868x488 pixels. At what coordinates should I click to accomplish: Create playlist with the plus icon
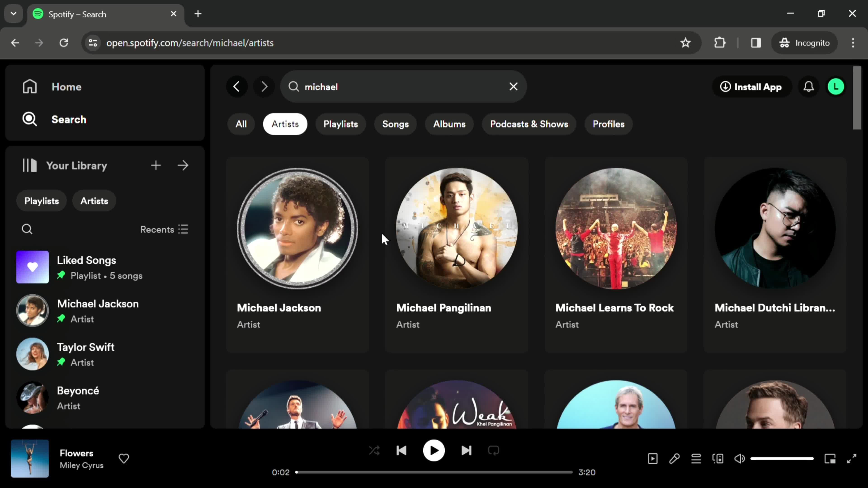click(156, 165)
